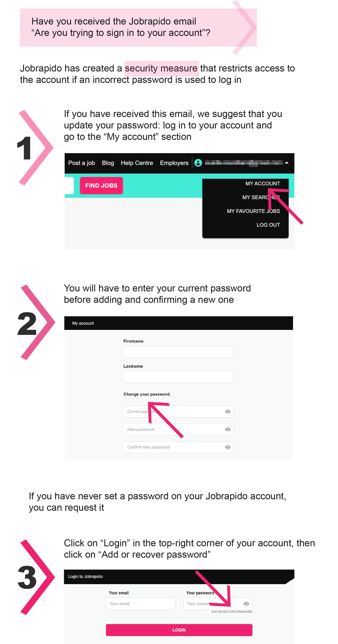Choose Log Out from account menu
The height and width of the screenshot is (644, 338).
[268, 225]
